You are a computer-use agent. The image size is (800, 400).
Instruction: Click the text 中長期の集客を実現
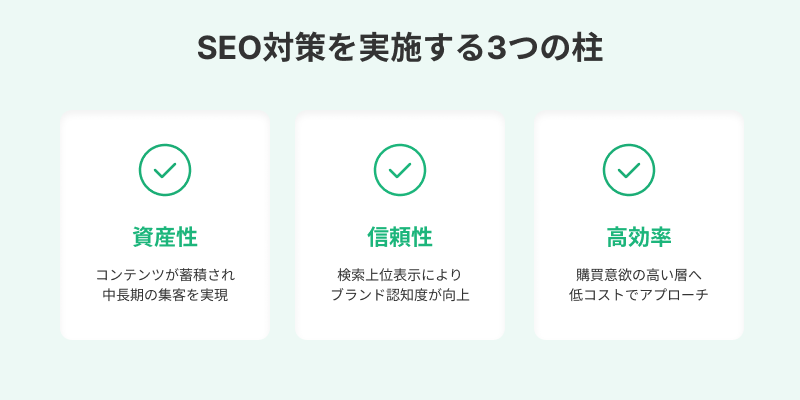(x=164, y=295)
